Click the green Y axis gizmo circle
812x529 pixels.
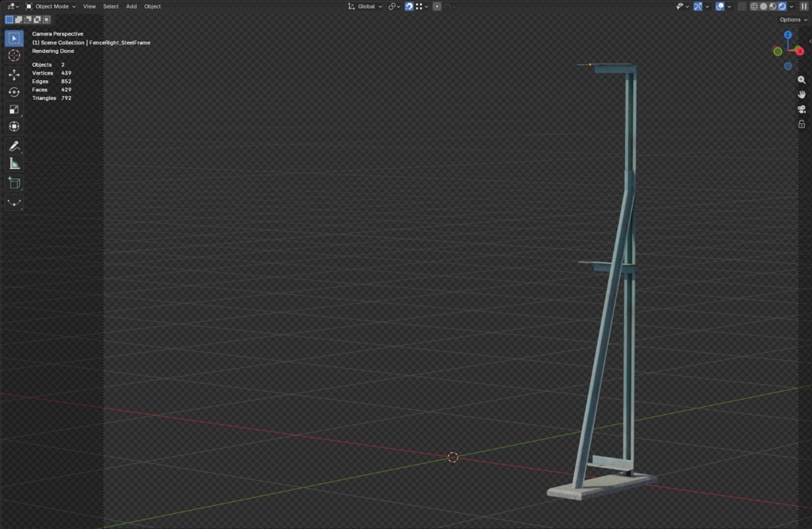click(777, 52)
